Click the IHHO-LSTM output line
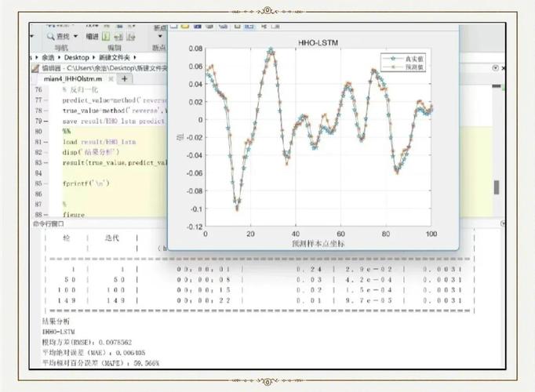Viewport: 535px width, 392px height. (58, 332)
